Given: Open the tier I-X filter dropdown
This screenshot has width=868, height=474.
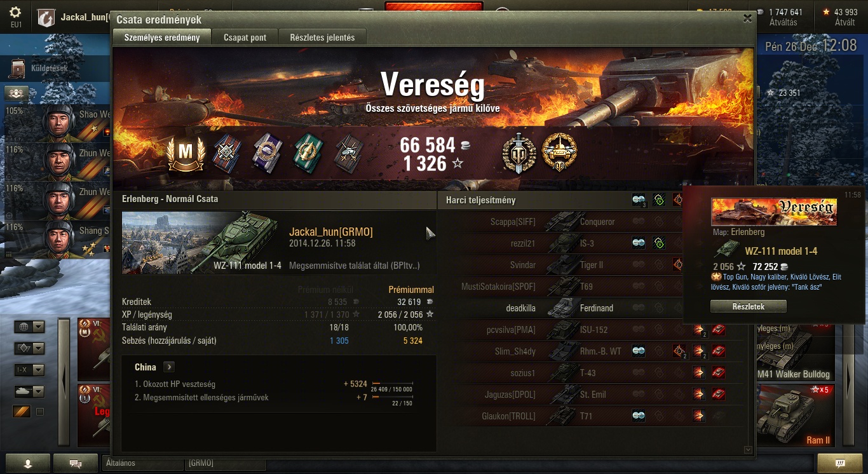Looking at the screenshot, I should pos(30,370).
